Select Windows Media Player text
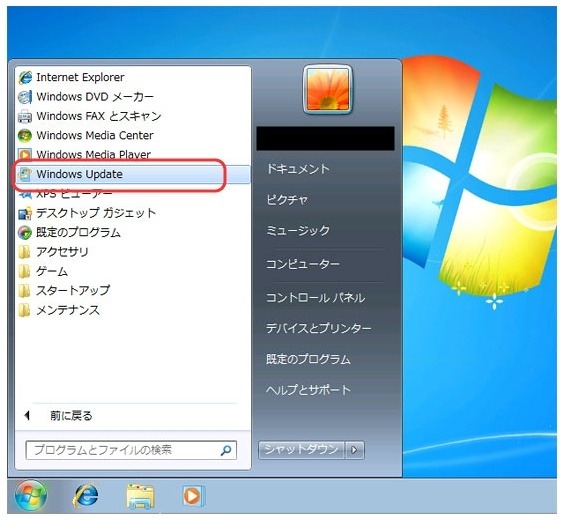This screenshot has width=564, height=520. click(94, 155)
